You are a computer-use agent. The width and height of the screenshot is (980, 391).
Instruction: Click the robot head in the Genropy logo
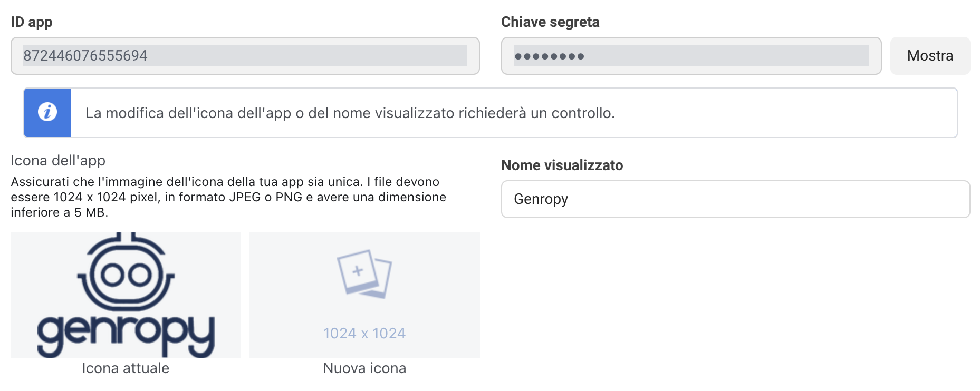click(x=126, y=272)
